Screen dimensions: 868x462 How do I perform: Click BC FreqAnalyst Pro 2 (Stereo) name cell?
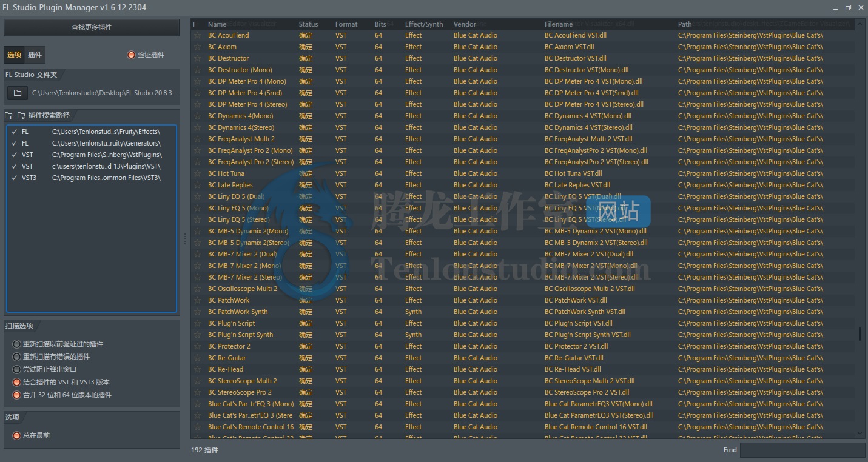(251, 162)
